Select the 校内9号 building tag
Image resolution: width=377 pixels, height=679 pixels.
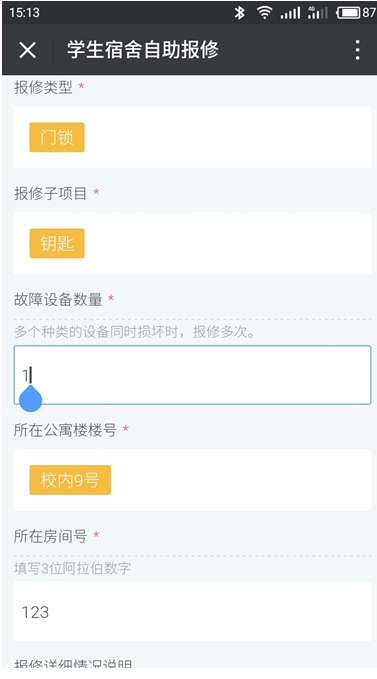tap(70, 480)
